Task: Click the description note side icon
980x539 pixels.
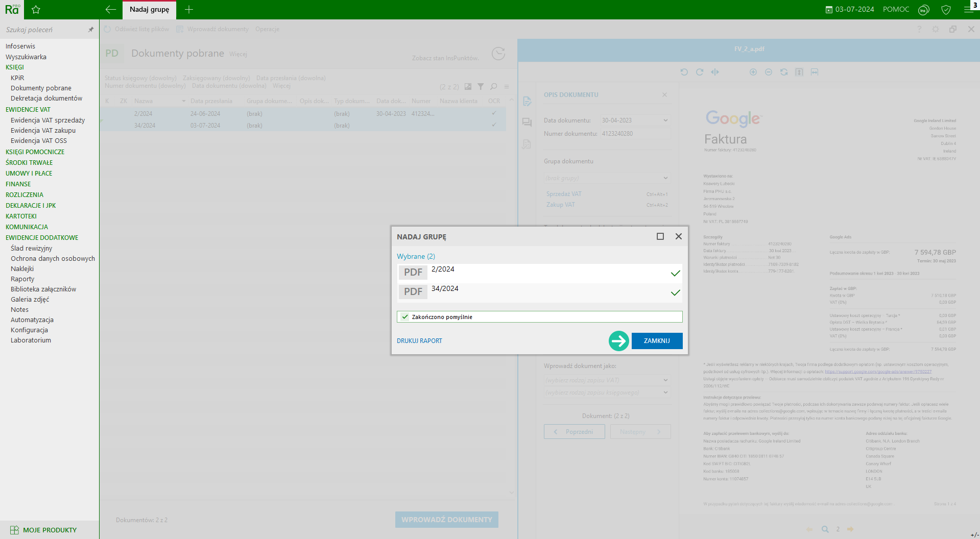Action: coord(527,101)
